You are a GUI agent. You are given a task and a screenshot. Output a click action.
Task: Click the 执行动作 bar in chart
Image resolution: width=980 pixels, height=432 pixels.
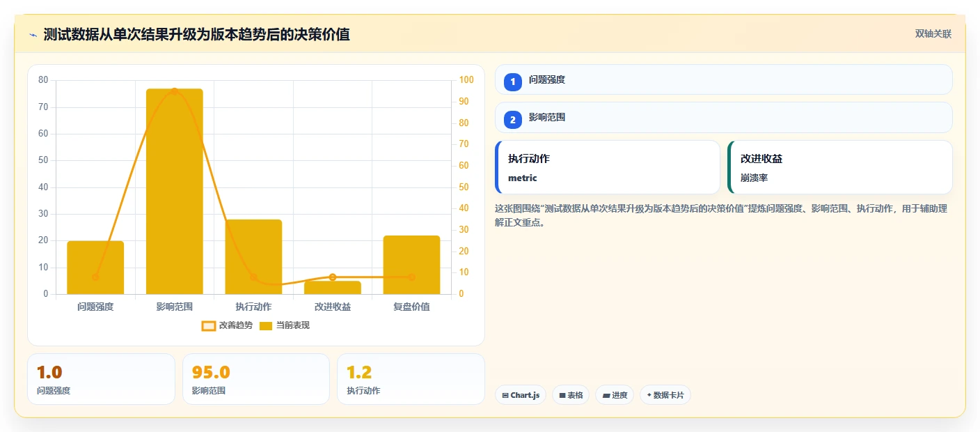253,256
